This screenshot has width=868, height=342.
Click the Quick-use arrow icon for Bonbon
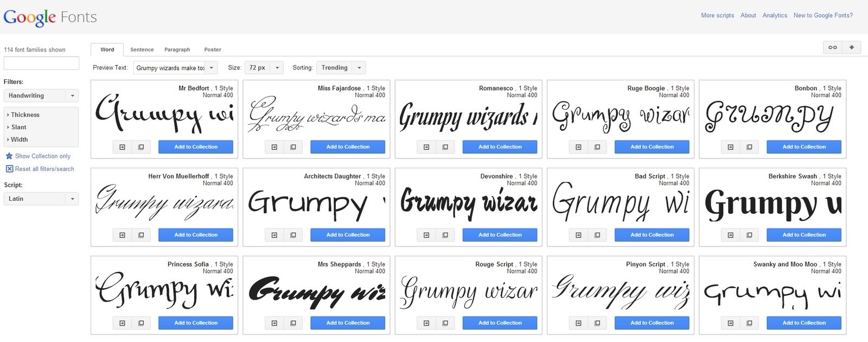point(731,147)
